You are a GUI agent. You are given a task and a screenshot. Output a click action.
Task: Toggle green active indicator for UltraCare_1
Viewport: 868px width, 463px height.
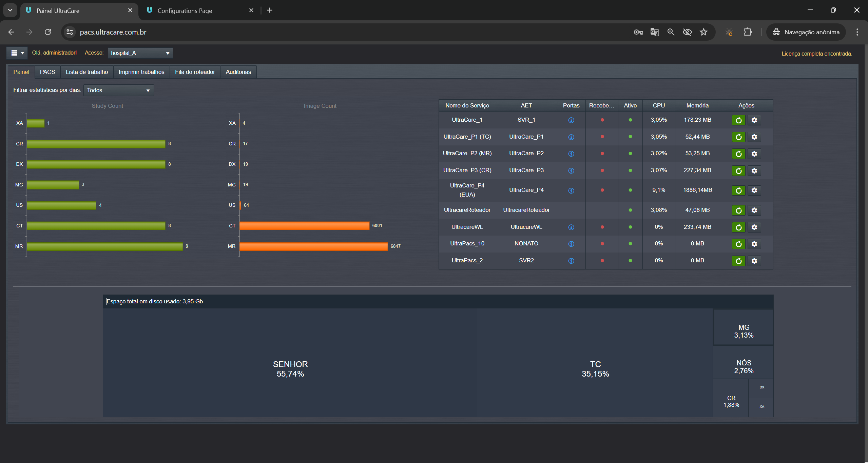630,120
